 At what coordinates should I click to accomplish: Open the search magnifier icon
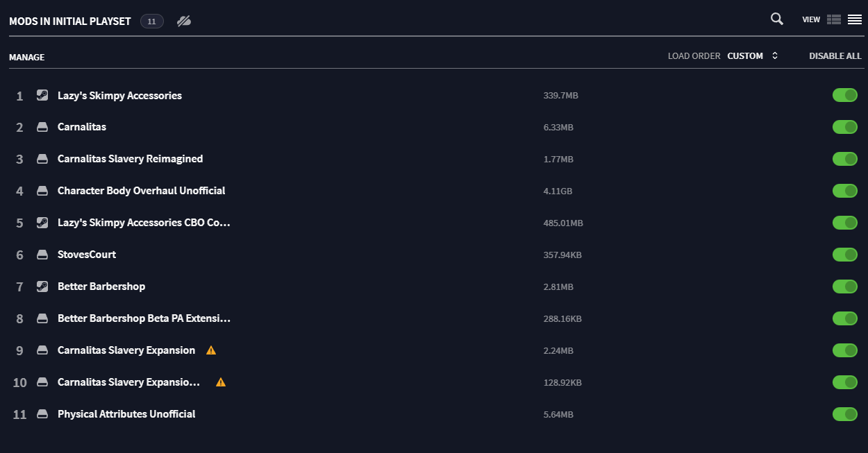coord(777,19)
